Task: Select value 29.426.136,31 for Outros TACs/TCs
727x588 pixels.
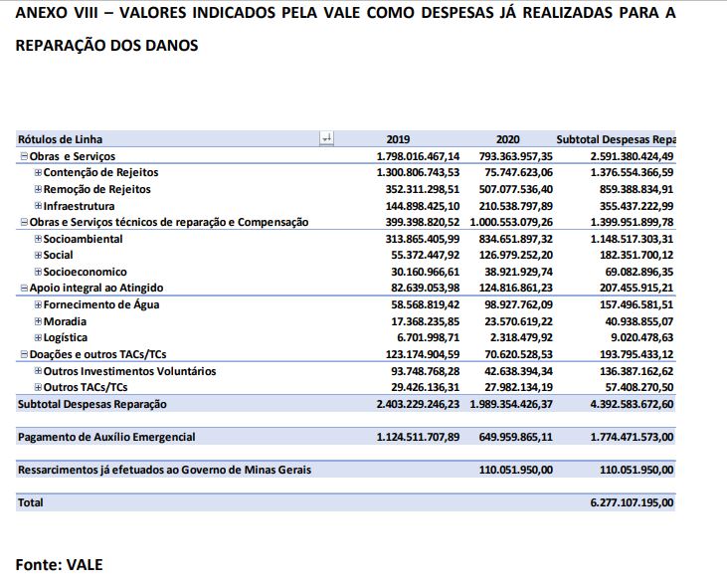Action: pos(426,387)
